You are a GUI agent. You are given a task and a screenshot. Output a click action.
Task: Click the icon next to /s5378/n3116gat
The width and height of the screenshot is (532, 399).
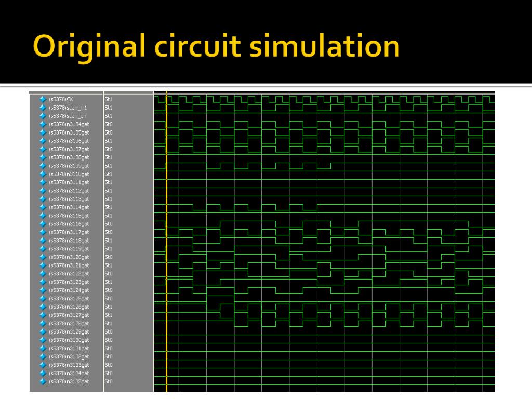coord(43,224)
